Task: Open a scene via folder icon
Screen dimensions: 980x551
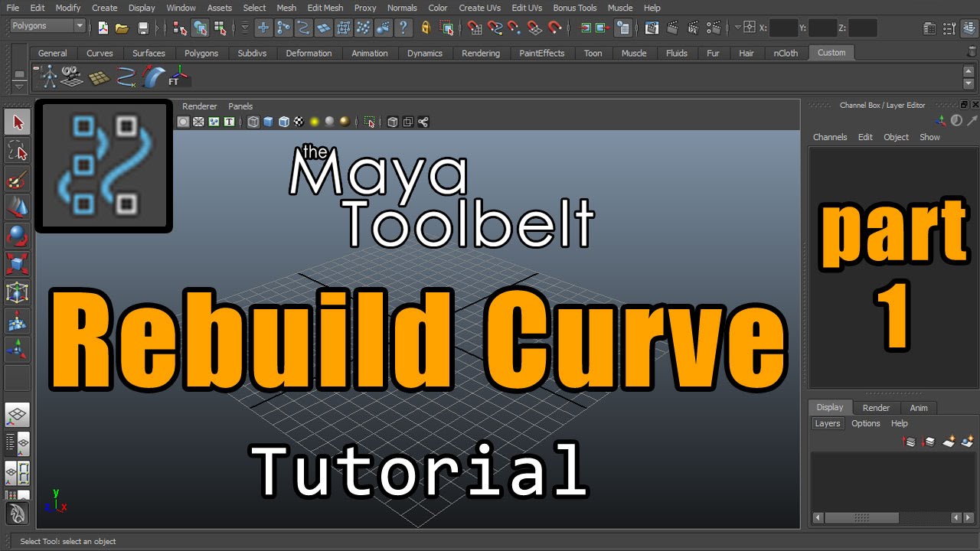Action: click(122, 28)
